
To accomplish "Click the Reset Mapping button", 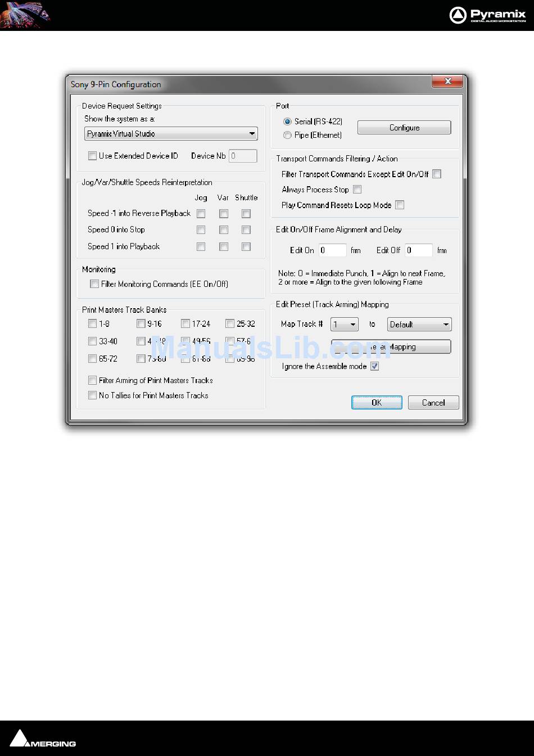I will 391,346.
